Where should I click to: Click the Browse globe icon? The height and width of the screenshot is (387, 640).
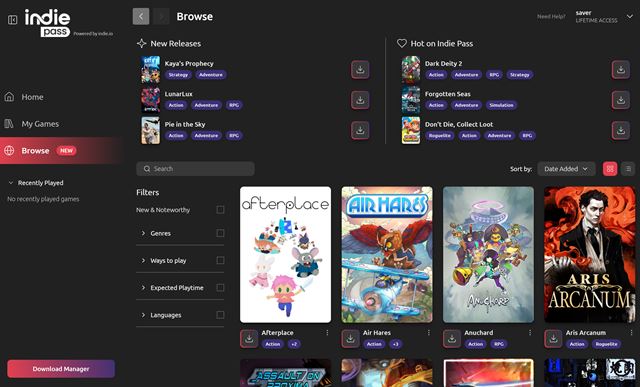pyautogui.click(x=9, y=151)
